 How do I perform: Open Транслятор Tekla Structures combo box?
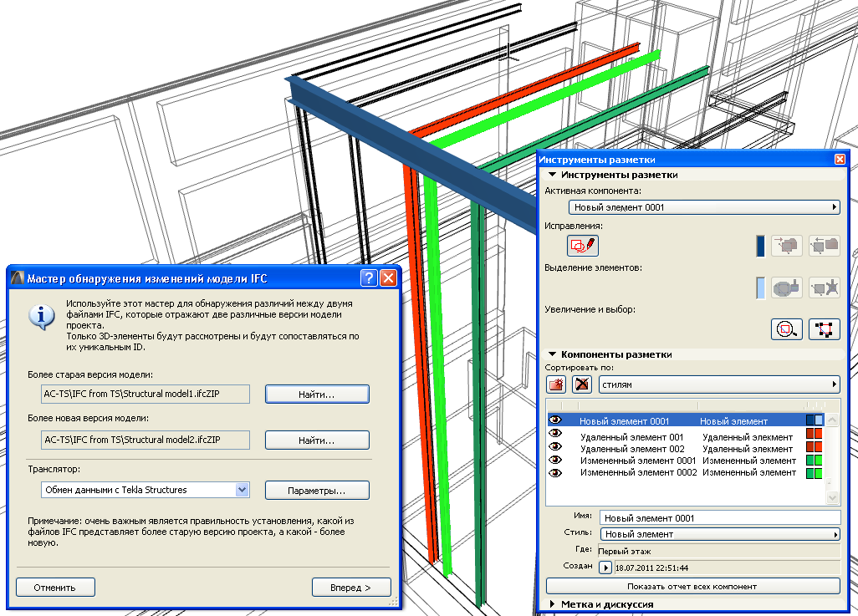coord(145,490)
